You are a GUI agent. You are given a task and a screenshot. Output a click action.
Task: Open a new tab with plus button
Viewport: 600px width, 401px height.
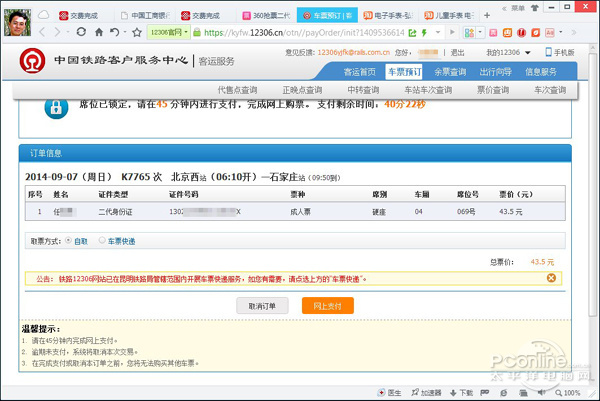(487, 15)
